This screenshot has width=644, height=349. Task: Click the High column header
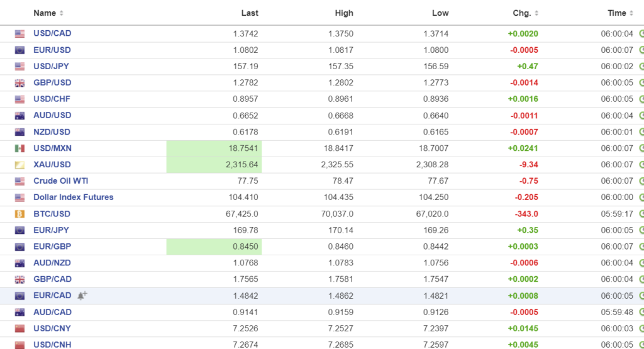(344, 13)
